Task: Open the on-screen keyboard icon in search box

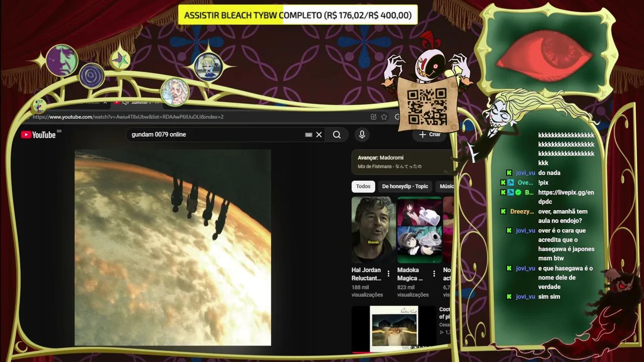Action: (x=308, y=135)
